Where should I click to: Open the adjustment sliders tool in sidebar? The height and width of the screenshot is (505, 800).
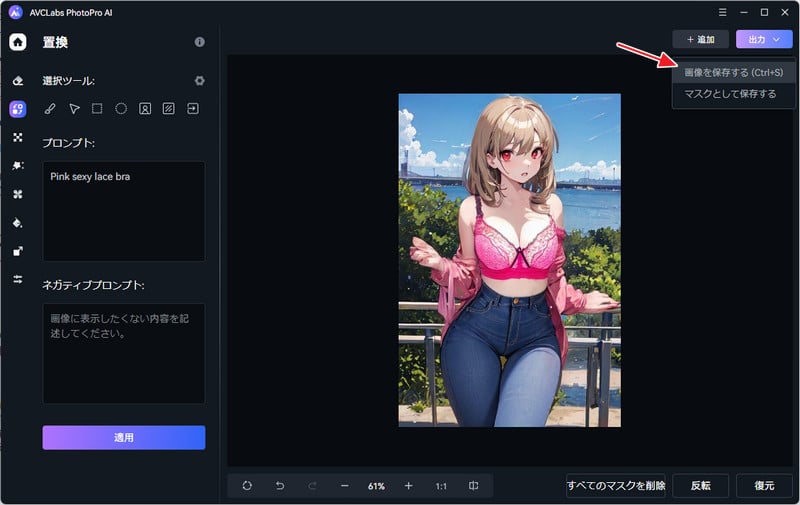(18, 279)
